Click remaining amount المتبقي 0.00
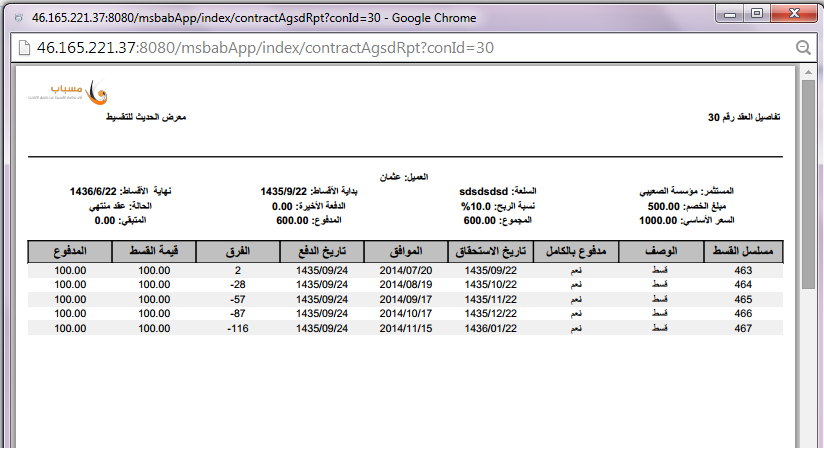Viewport: 824px width, 450px height. click(120, 220)
